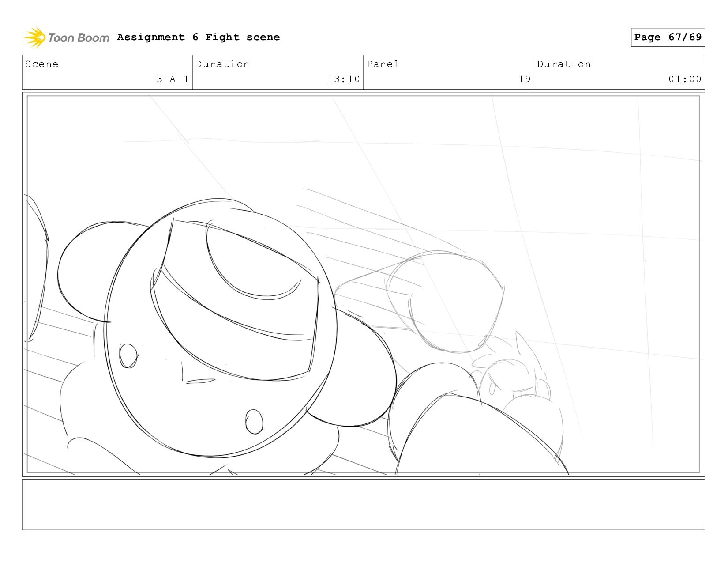Select the panel duration value '01:00'
The width and height of the screenshot is (728, 563).
click(x=685, y=79)
